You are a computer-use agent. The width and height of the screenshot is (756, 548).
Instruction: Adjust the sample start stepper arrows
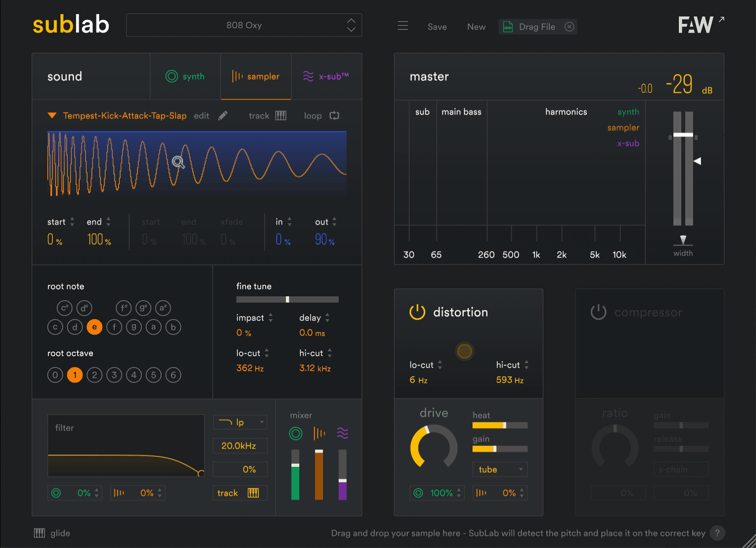coord(72,222)
